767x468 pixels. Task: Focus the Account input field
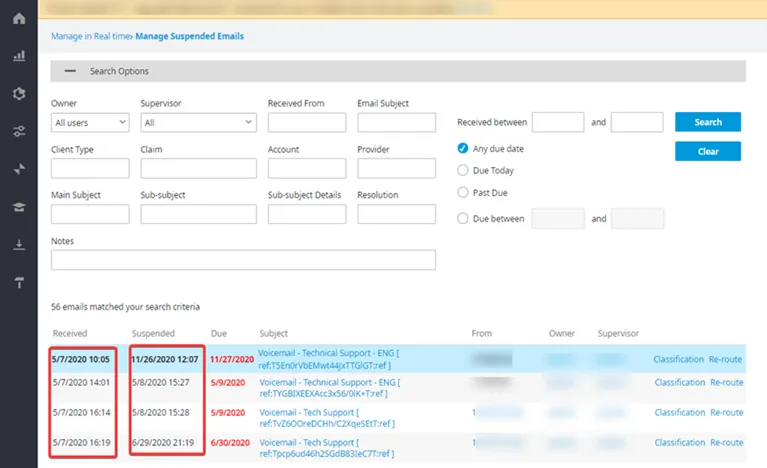[307, 168]
